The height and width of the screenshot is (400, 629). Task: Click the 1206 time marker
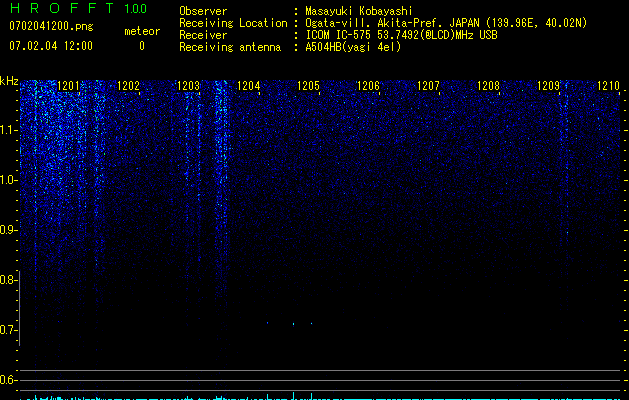368,86
